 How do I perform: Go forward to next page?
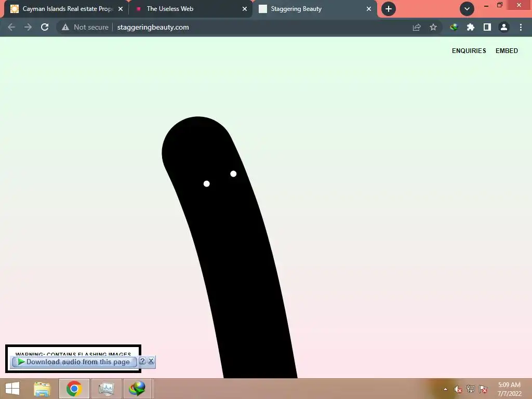28,27
